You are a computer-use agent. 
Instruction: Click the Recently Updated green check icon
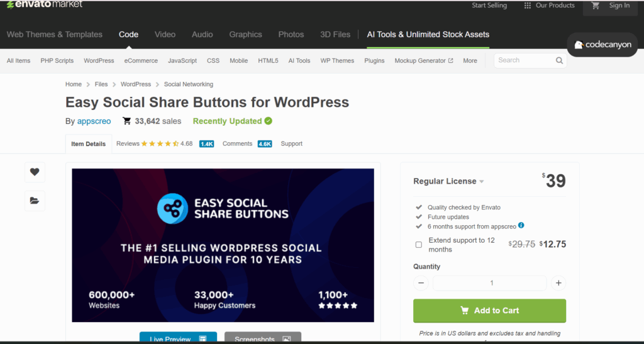tap(268, 121)
